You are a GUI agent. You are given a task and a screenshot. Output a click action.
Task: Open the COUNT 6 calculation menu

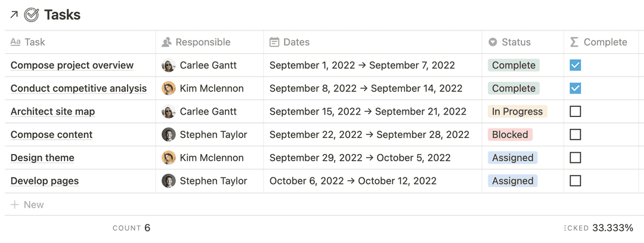pyautogui.click(x=131, y=228)
